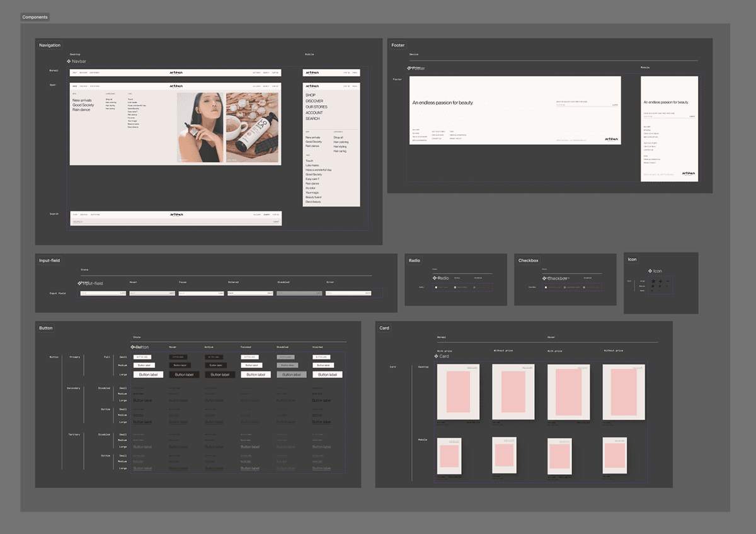Image resolution: width=756 pixels, height=534 pixels.
Task: Select the second radio button in Radio frame
Action: click(x=455, y=288)
